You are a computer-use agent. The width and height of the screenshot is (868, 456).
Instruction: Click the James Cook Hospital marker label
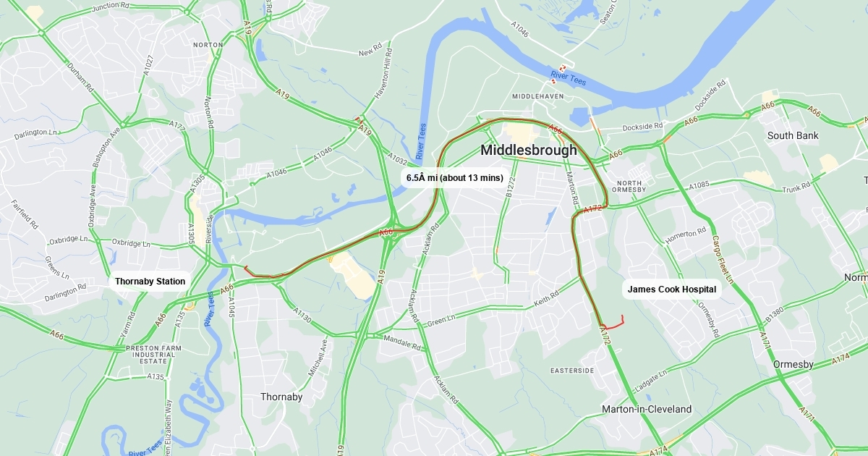[x=672, y=290]
